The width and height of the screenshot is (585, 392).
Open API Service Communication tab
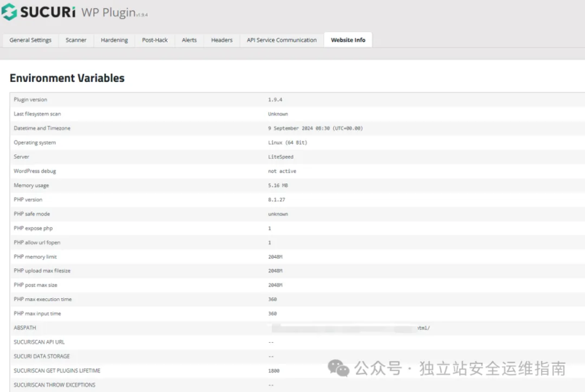pos(282,40)
